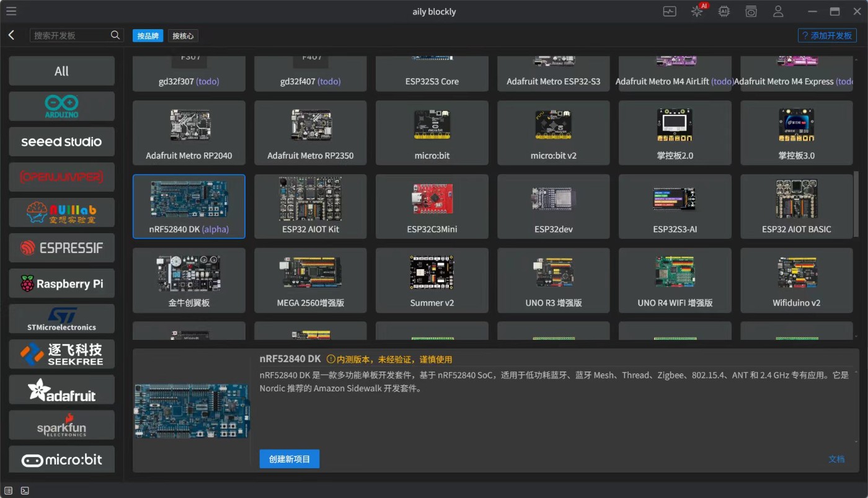Open the AI assistant sparkle icon
This screenshot has width=868, height=498.
(697, 11)
